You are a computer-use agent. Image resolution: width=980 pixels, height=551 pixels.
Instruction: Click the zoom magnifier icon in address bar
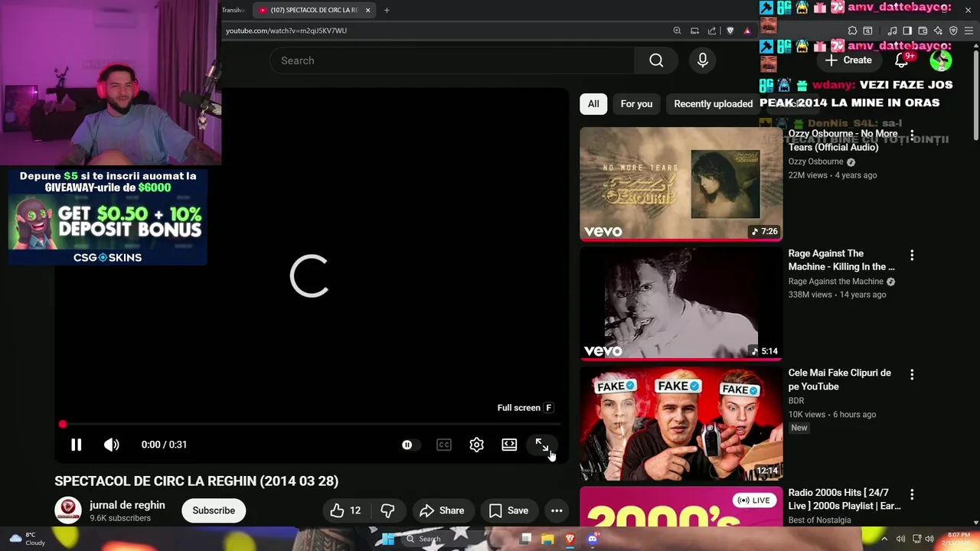pyautogui.click(x=677, y=31)
